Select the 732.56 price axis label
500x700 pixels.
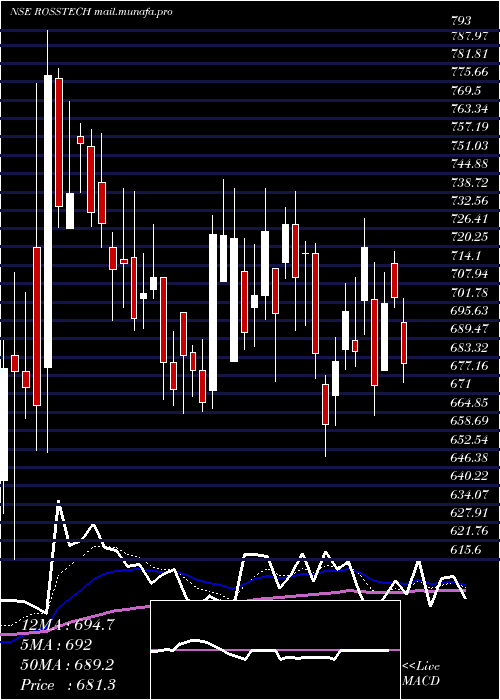pos(470,200)
